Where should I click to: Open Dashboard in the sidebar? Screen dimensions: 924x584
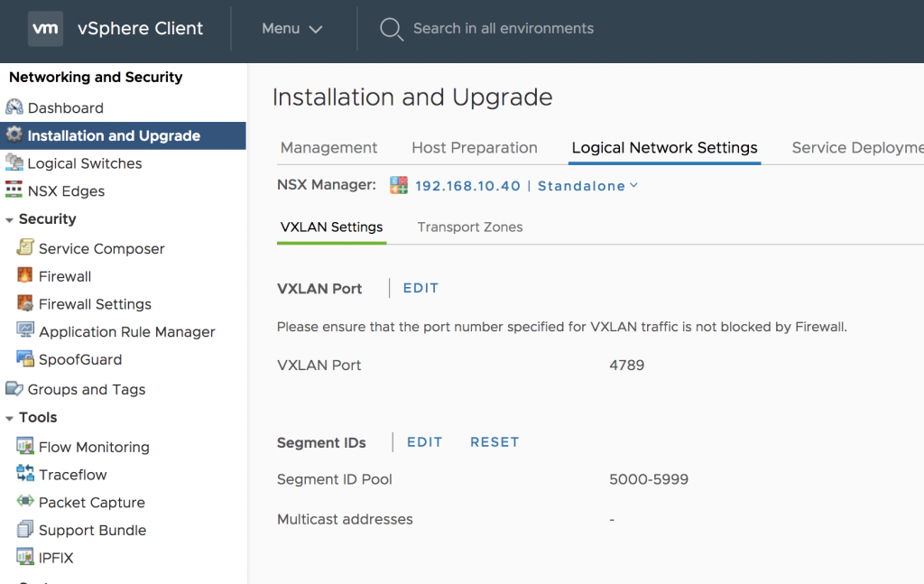65,107
